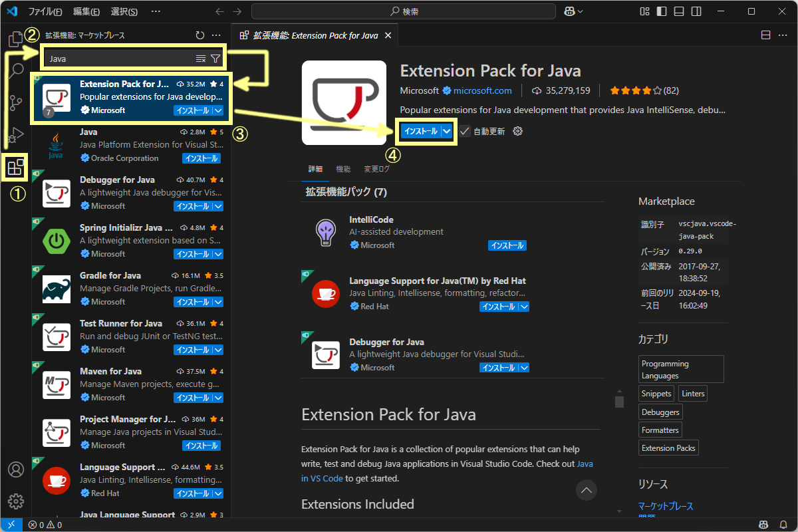The image size is (798, 532).
Task: Open the Manage settings gear in the activity bar
Action: pyautogui.click(x=15, y=501)
